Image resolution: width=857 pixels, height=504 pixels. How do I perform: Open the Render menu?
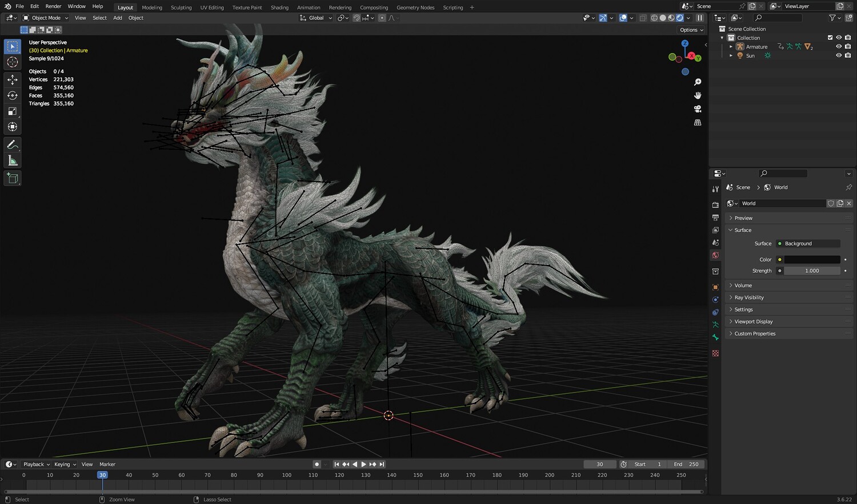click(x=53, y=6)
